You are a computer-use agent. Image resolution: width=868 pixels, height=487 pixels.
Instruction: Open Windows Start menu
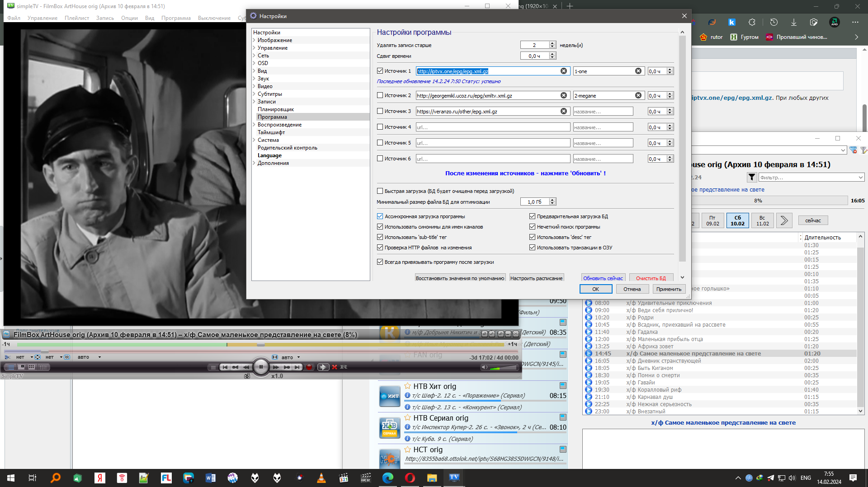point(11,478)
